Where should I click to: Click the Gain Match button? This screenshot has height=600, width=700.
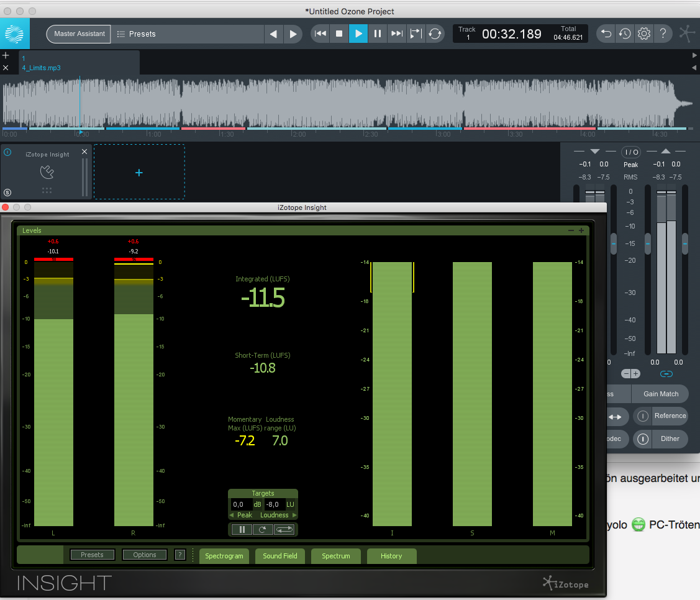660,394
